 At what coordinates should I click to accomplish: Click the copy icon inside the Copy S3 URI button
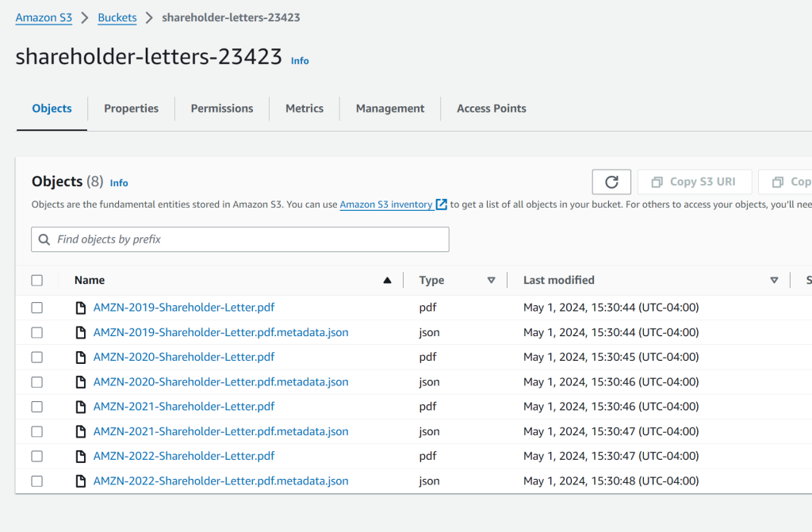(658, 182)
